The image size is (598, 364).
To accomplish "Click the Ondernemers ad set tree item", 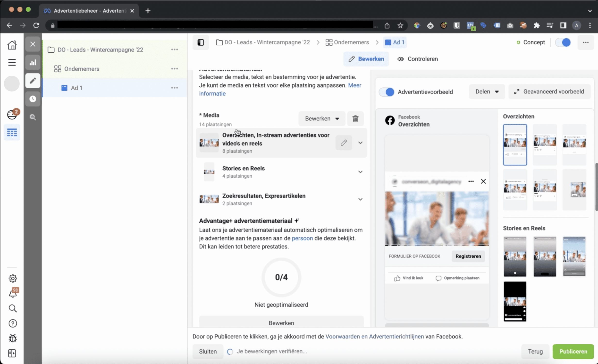I will click(x=82, y=69).
